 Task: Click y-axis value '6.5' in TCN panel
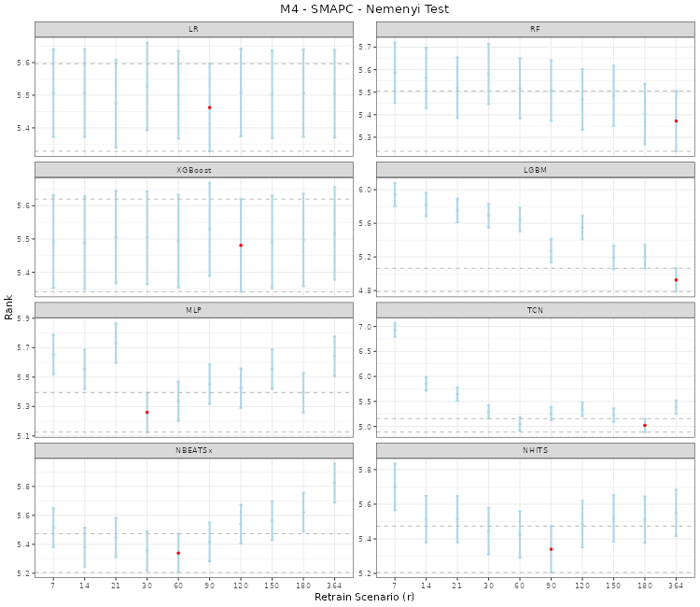tap(365, 351)
